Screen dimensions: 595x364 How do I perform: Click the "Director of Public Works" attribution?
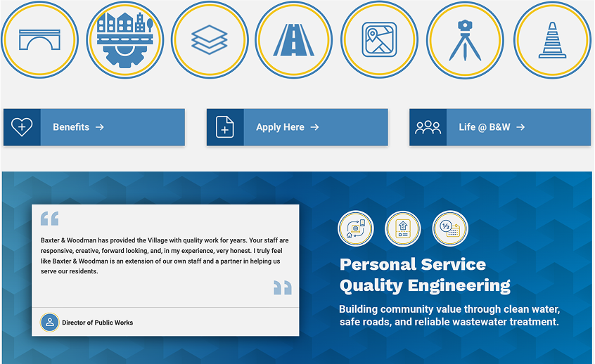(x=98, y=323)
